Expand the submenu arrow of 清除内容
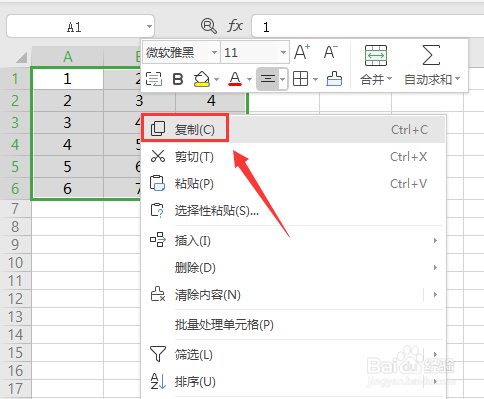The image size is (484, 399). tap(435, 294)
